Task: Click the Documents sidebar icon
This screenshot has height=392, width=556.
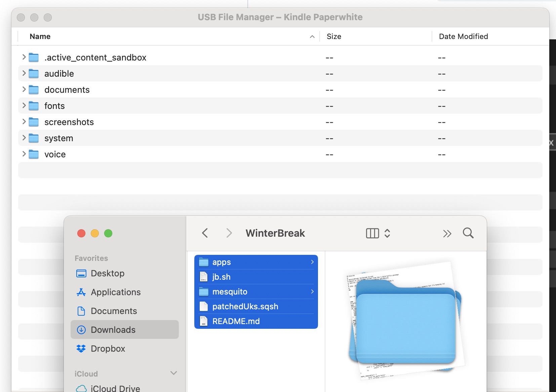Action: pos(81,311)
